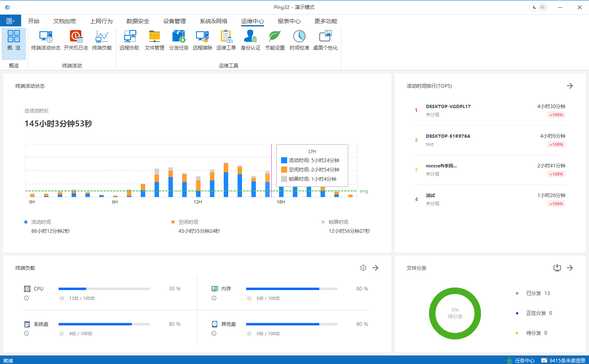Viewport: 589px width, 364px height.
Task: Open the blue application menu dropdown
Action: [11, 21]
